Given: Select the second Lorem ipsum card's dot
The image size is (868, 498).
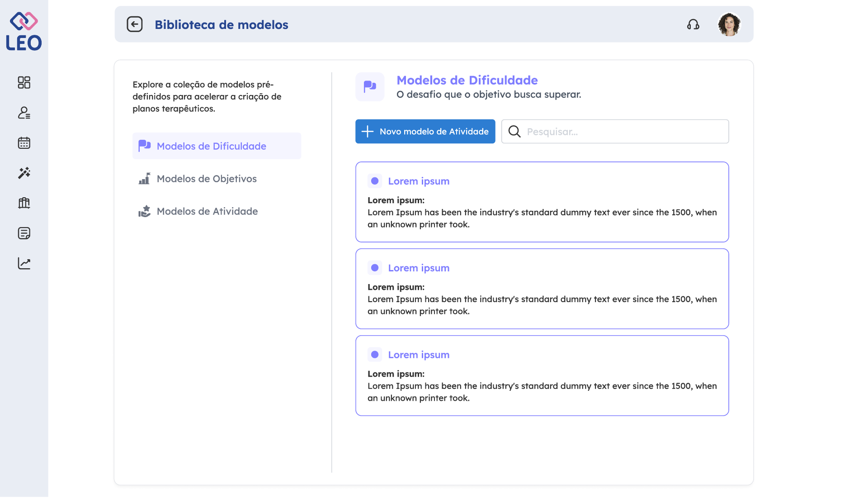Looking at the screenshot, I should pyautogui.click(x=375, y=268).
